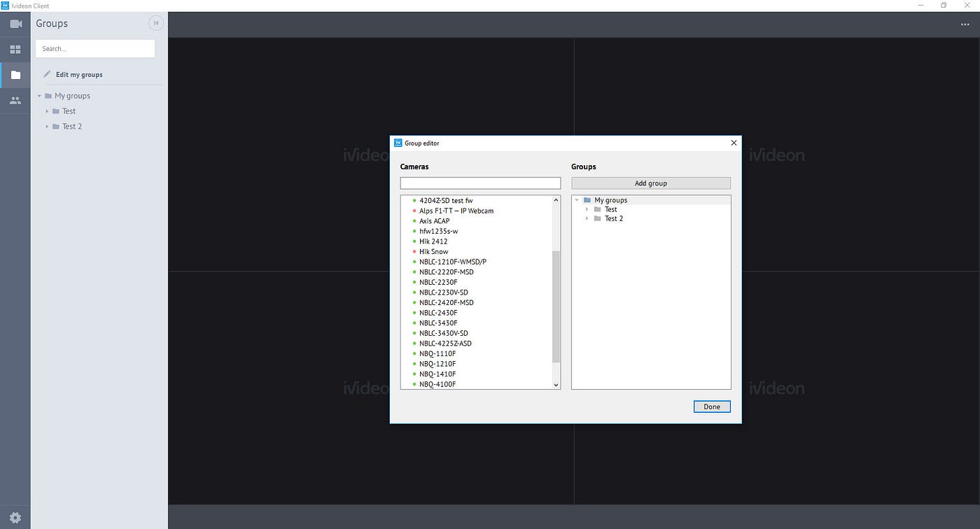This screenshot has height=529, width=980.
Task: Select camera NBLC-4225Z-ASD
Action: click(x=446, y=344)
